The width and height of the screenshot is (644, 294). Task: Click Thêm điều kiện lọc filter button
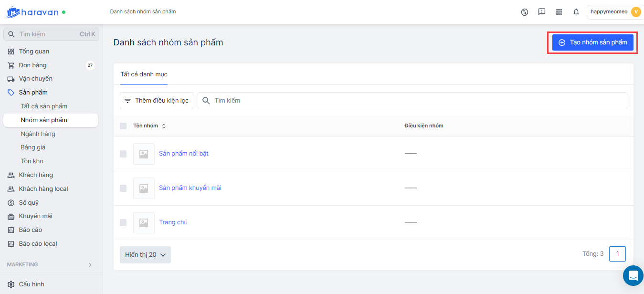tap(157, 101)
